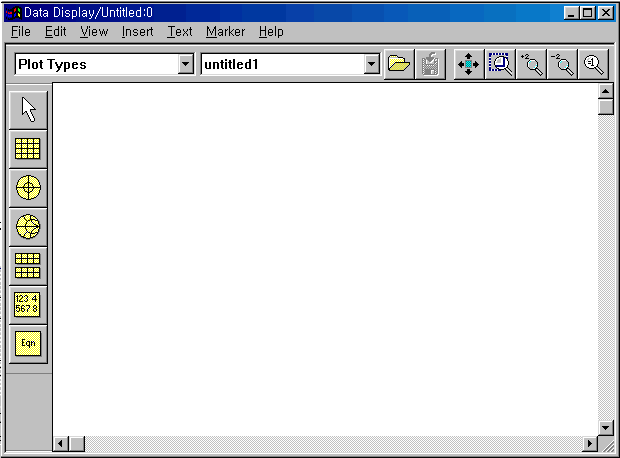Zoom out by two (-2 magnifier)

562,64
